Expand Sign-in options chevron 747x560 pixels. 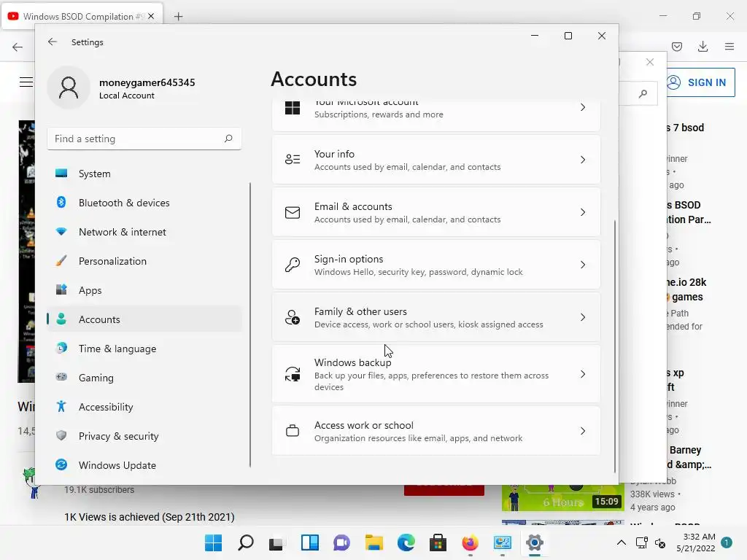pyautogui.click(x=583, y=264)
